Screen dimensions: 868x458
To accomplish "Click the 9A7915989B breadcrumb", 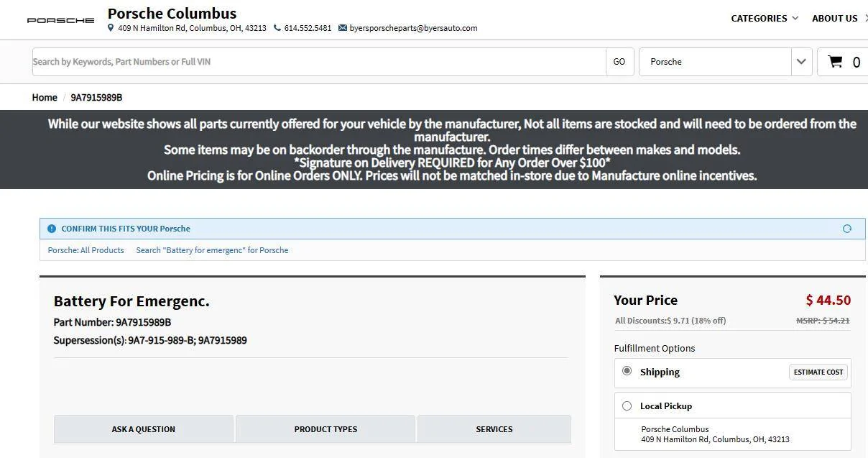I will point(96,98).
